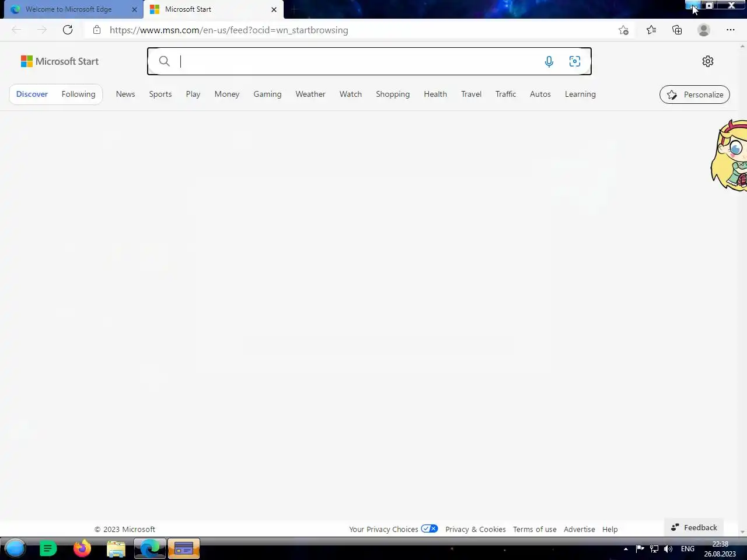This screenshot has width=747, height=560.
Task: Open File Explorer from the taskbar
Action: coord(116,548)
